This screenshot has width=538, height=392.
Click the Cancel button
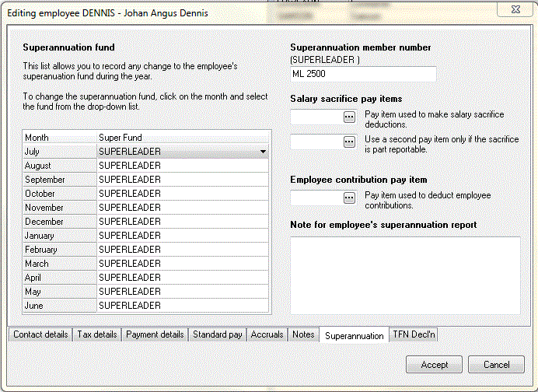tap(496, 365)
